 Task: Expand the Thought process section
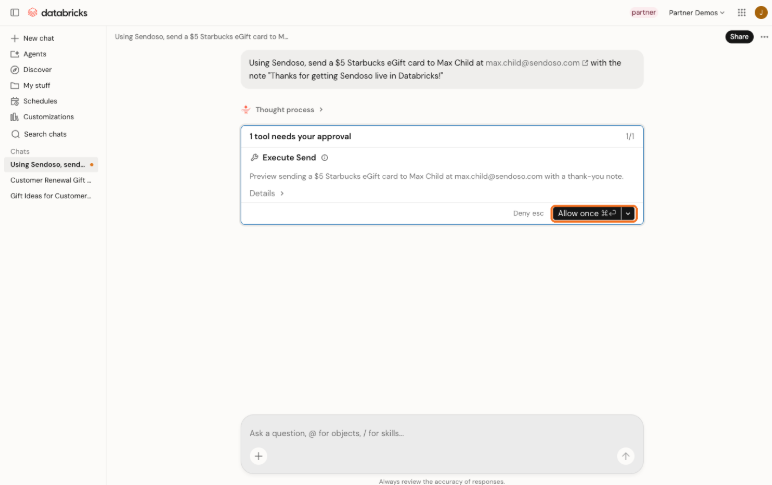tap(289, 109)
